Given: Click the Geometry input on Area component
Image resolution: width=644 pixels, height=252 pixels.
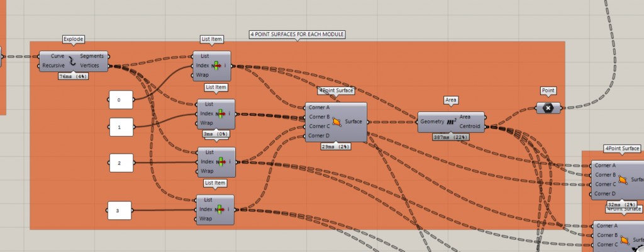Looking at the screenshot, I should pos(432,121).
